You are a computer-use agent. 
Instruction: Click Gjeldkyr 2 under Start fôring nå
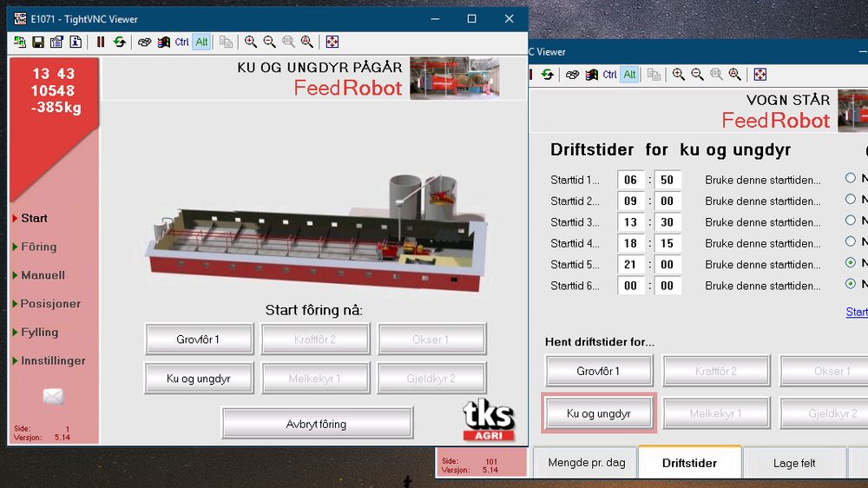(431, 379)
